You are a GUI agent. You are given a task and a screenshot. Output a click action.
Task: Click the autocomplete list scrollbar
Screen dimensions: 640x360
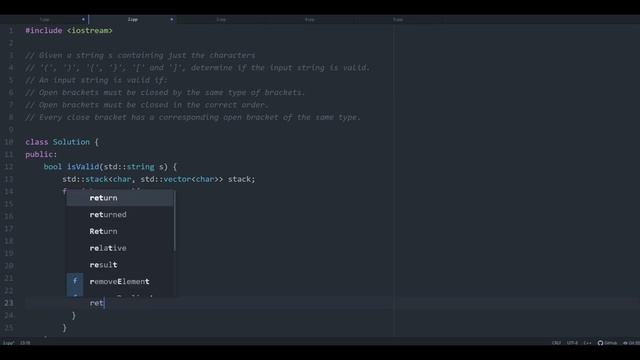[175, 220]
